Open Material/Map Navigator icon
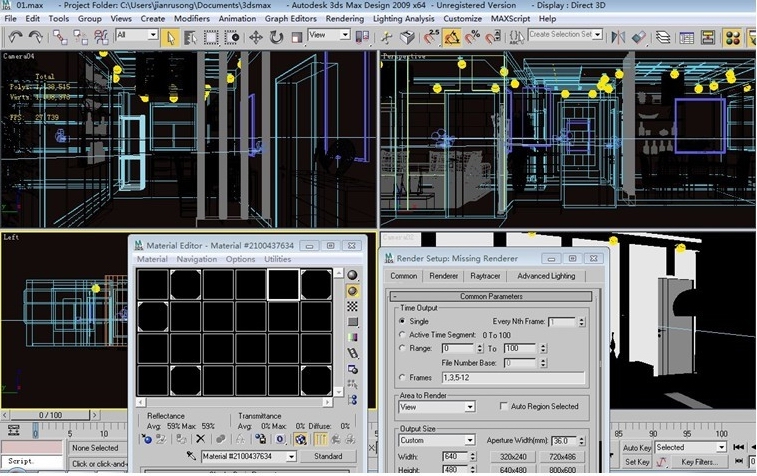Image resolution: width=757 pixels, height=476 pixels. coord(352,400)
